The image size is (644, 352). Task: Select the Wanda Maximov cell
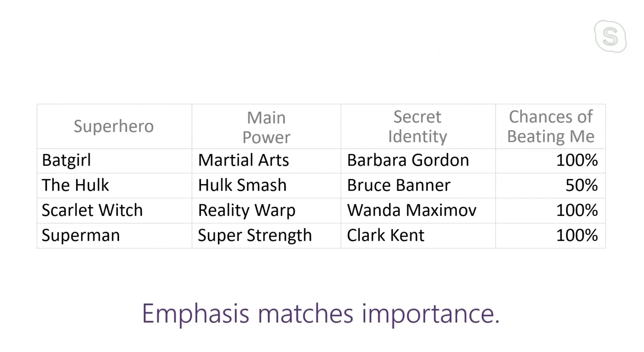tap(418, 211)
